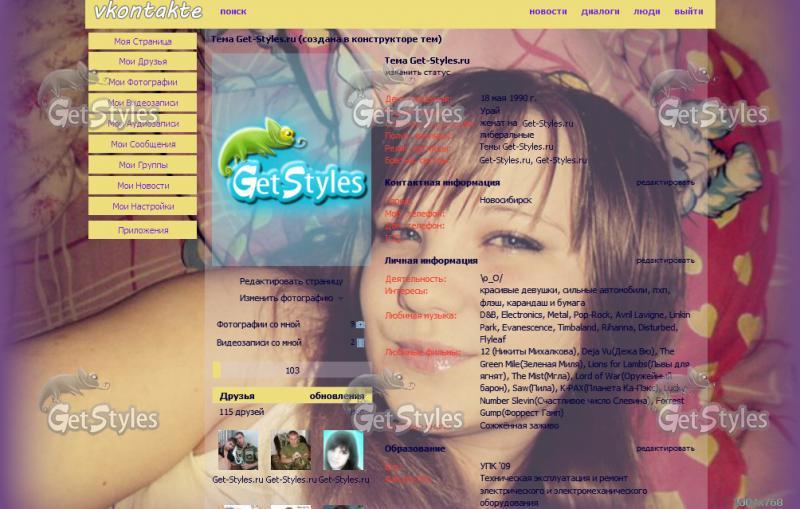Viewport: 800px width, 509px height.
Task: Click the Сожжённая заживо entry
Action: (519, 426)
